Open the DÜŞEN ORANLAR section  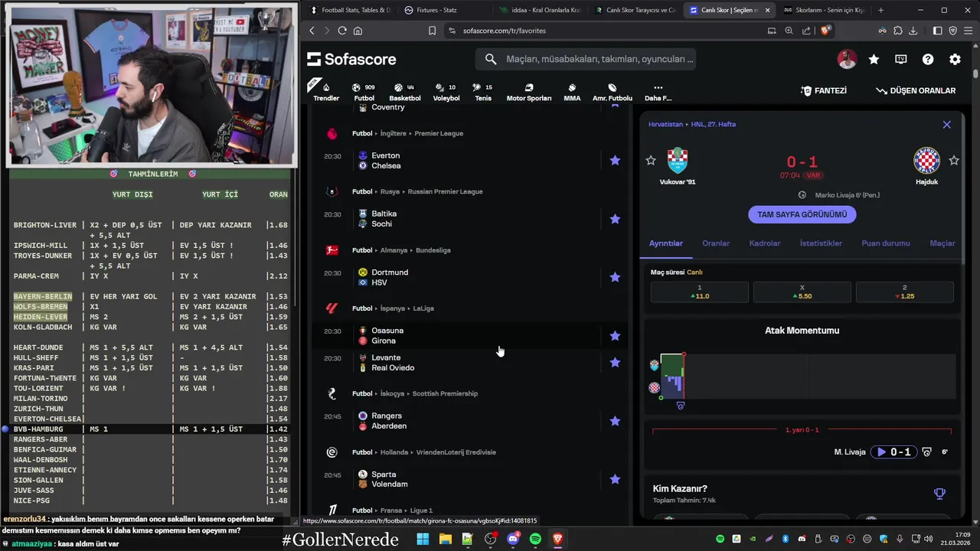click(916, 90)
